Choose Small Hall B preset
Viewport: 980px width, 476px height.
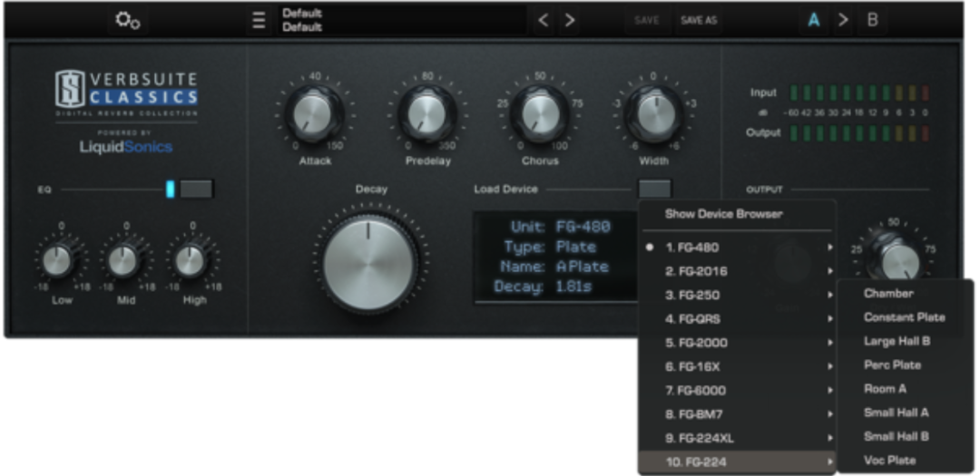905,436
